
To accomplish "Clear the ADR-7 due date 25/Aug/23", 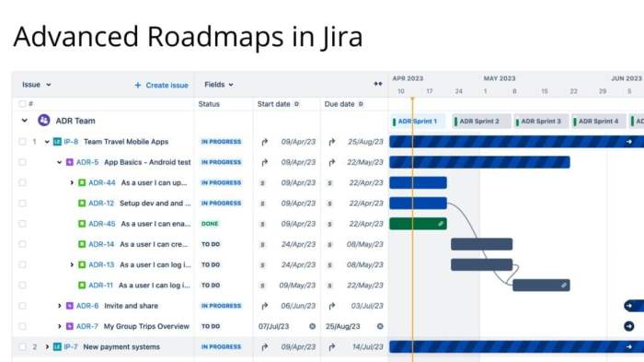I will pos(380,326).
